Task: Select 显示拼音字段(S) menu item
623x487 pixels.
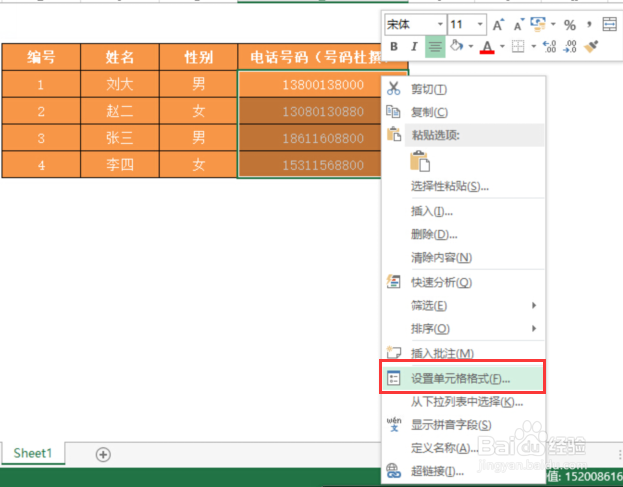Action: [x=463, y=425]
